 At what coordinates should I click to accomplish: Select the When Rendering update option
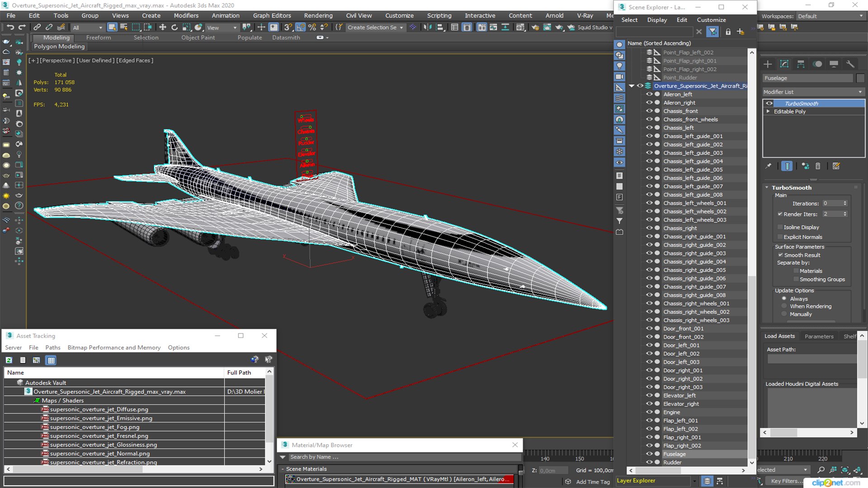tap(784, 306)
